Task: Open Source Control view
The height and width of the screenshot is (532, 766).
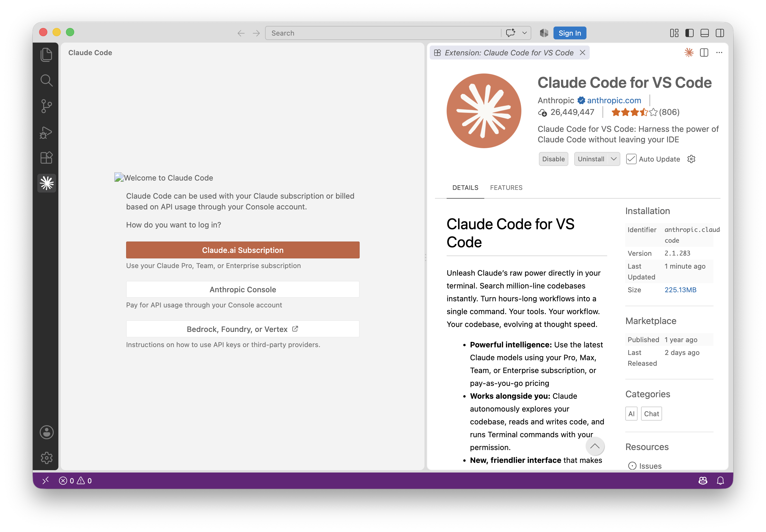Action: coord(46,106)
